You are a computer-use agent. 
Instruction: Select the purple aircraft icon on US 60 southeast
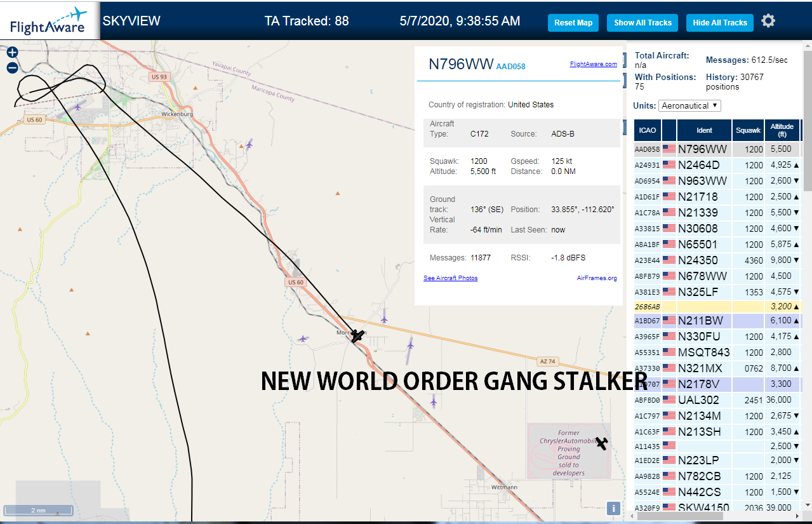tap(434, 401)
